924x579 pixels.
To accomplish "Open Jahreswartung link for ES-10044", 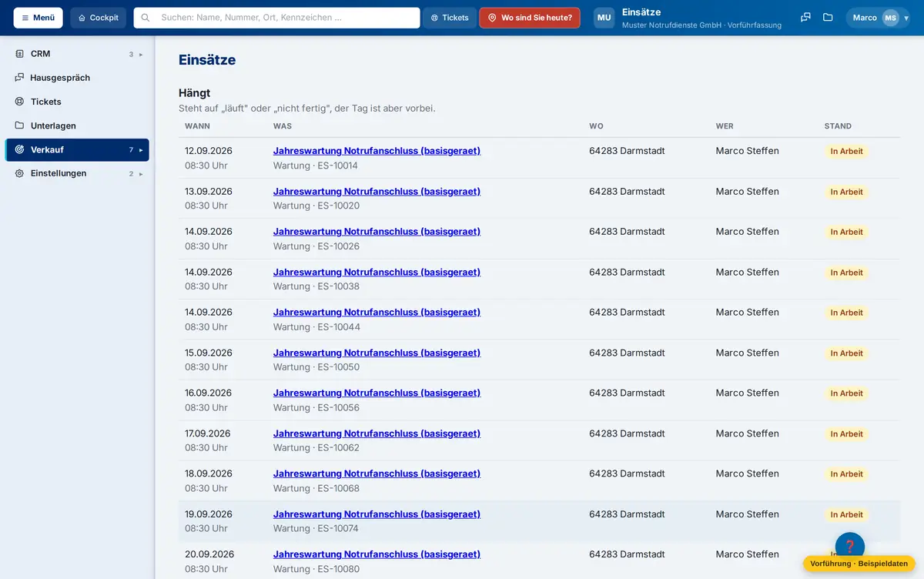I will click(377, 313).
